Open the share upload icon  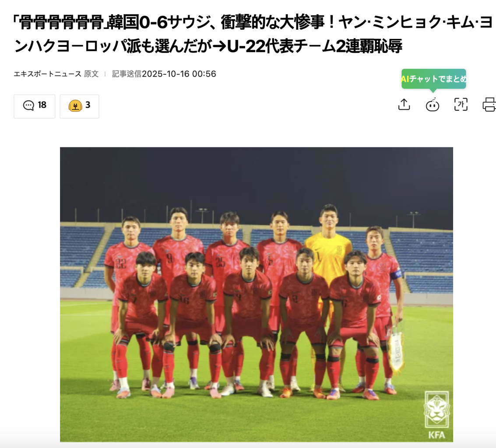(404, 104)
